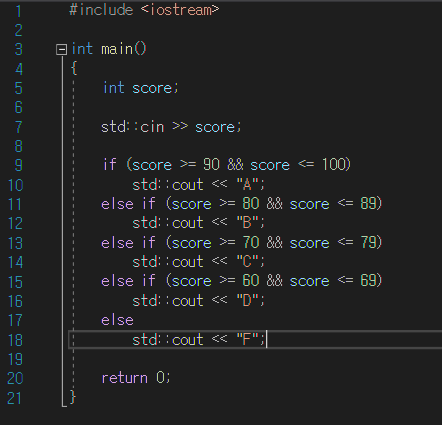The image size is (442, 425).
Task: Click the return keyword on line 20
Action: click(x=125, y=378)
